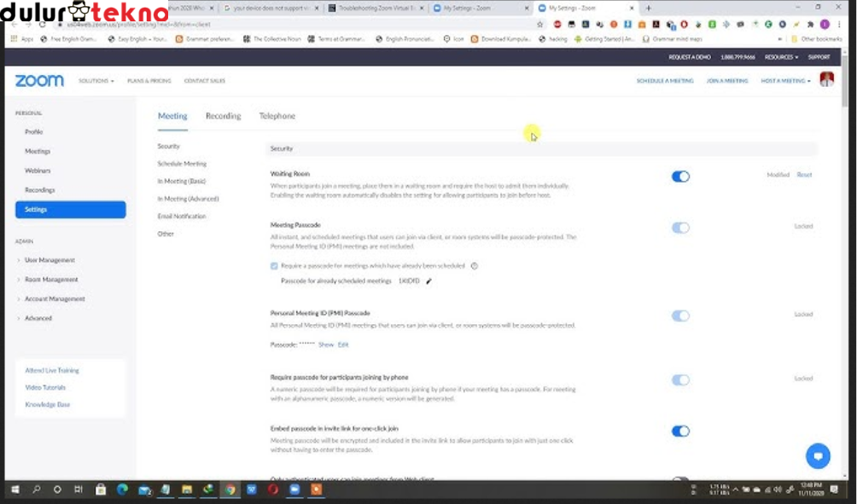Toggle the Meeting Passcode switch
The height and width of the screenshot is (504, 857).
point(680,228)
